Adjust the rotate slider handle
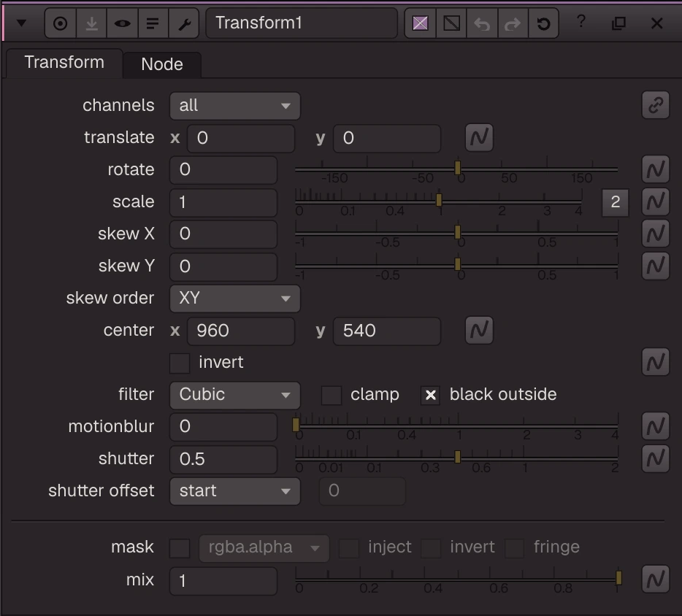This screenshot has height=616, width=682. click(458, 168)
